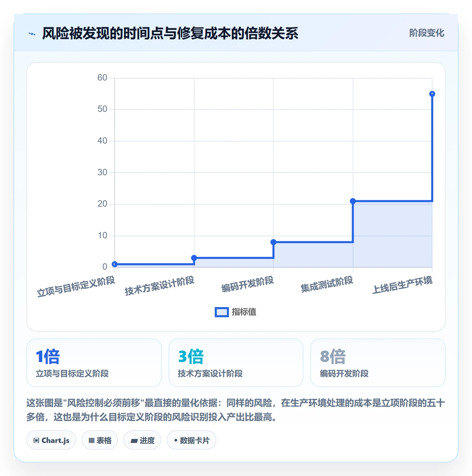Click the 0 y-axis tick label
472x476 pixels.
point(105,267)
